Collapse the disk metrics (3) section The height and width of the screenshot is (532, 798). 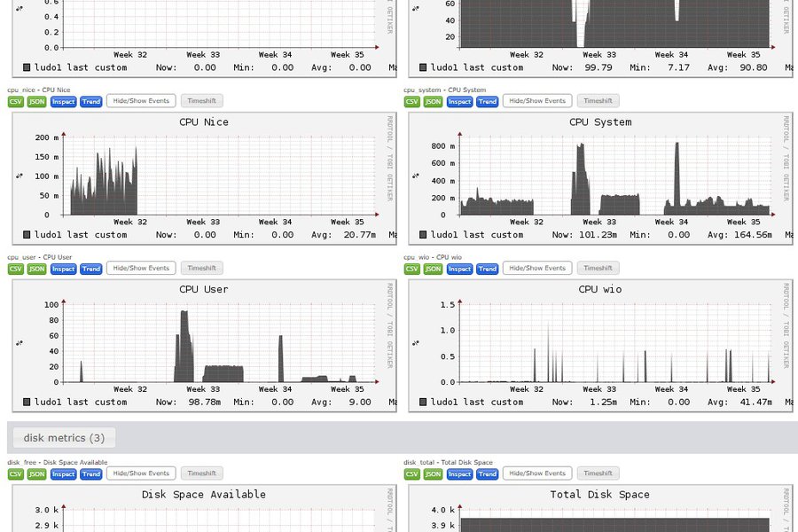click(64, 438)
